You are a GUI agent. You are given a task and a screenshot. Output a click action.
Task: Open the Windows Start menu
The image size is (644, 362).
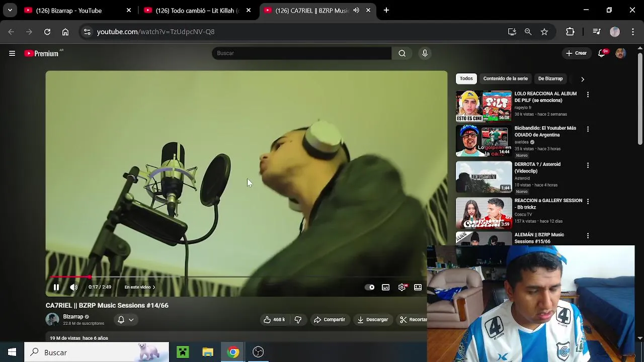12,352
